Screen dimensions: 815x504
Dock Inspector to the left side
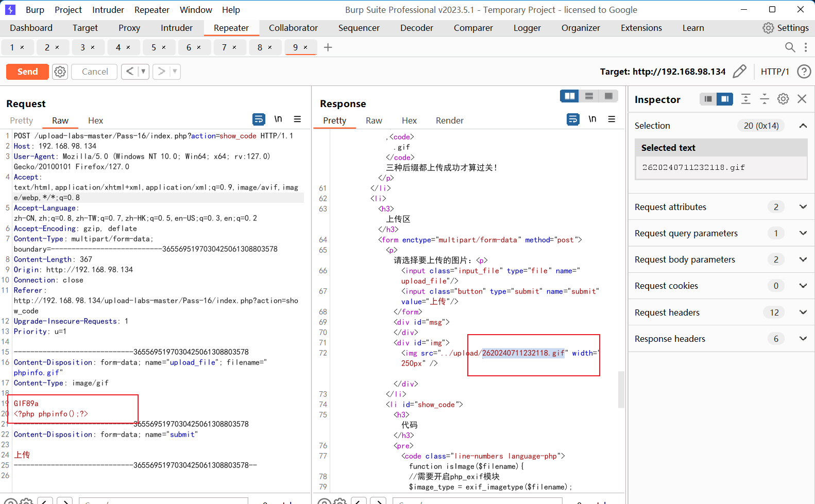click(708, 99)
